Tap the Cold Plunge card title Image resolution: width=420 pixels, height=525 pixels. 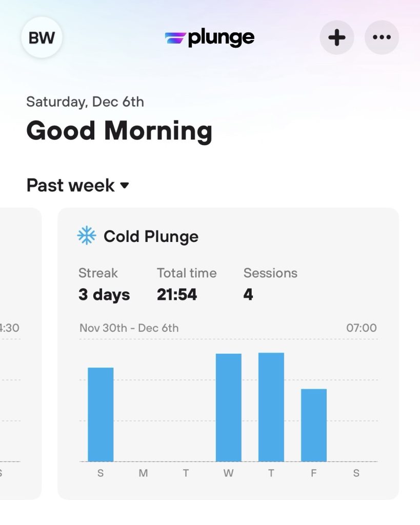click(x=151, y=236)
